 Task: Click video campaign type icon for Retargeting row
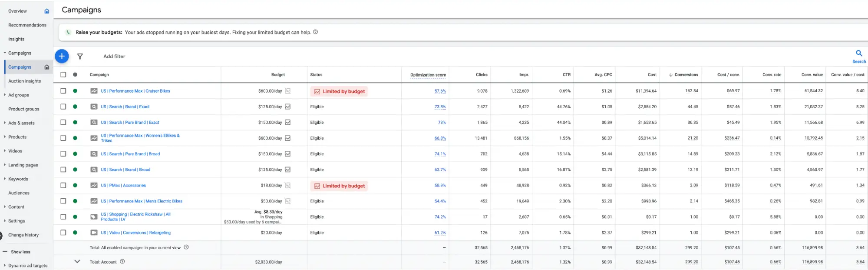pos(94,233)
